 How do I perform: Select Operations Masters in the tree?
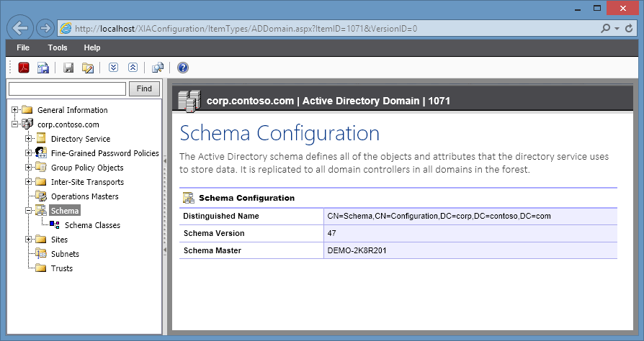pos(84,196)
